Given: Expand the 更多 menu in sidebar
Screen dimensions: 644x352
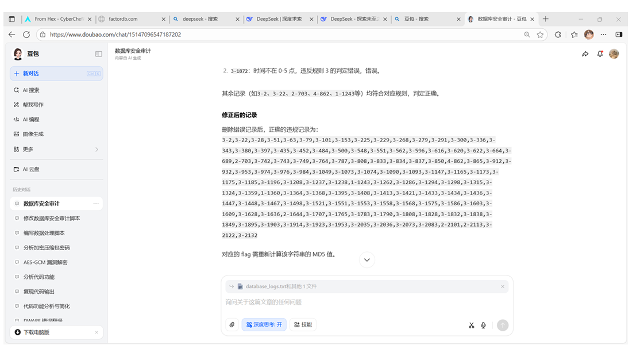Looking at the screenshot, I should pyautogui.click(x=56, y=149).
